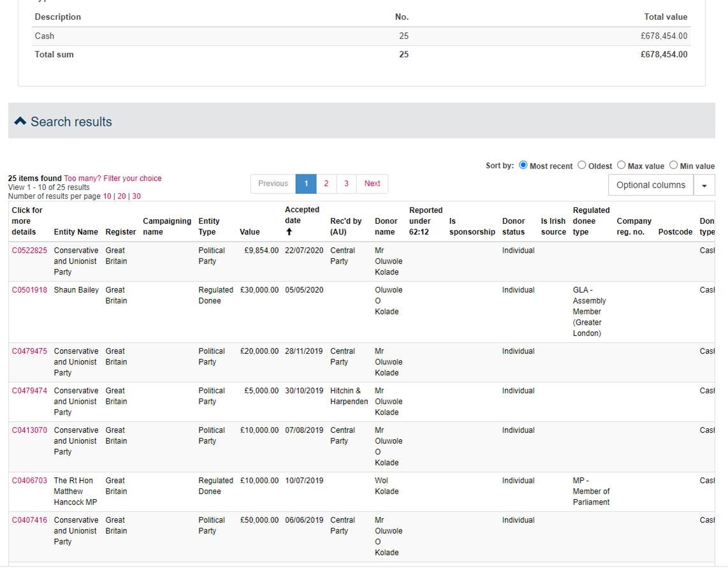Click the GLA - Assembly Member cell

click(589, 312)
